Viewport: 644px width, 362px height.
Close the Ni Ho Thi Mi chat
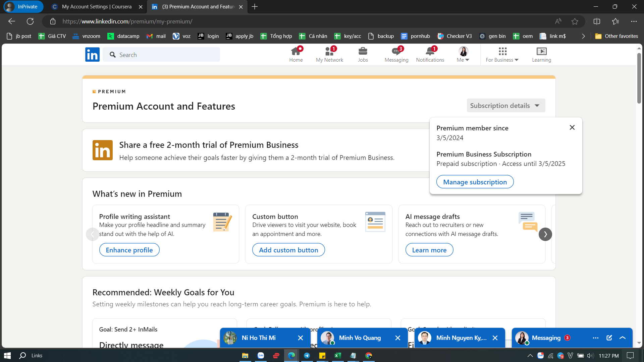[x=301, y=338]
